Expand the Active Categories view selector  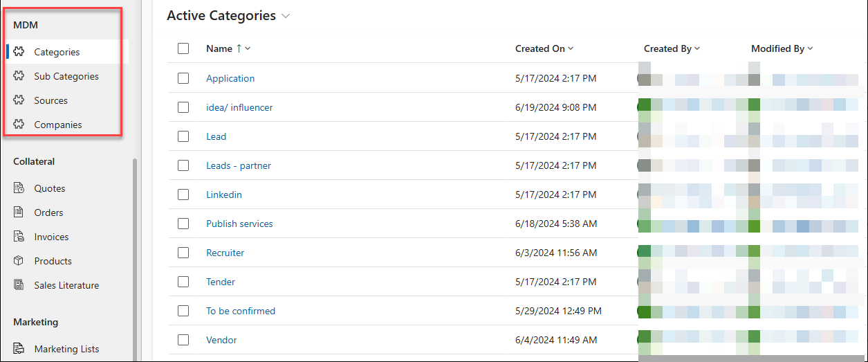tap(286, 16)
